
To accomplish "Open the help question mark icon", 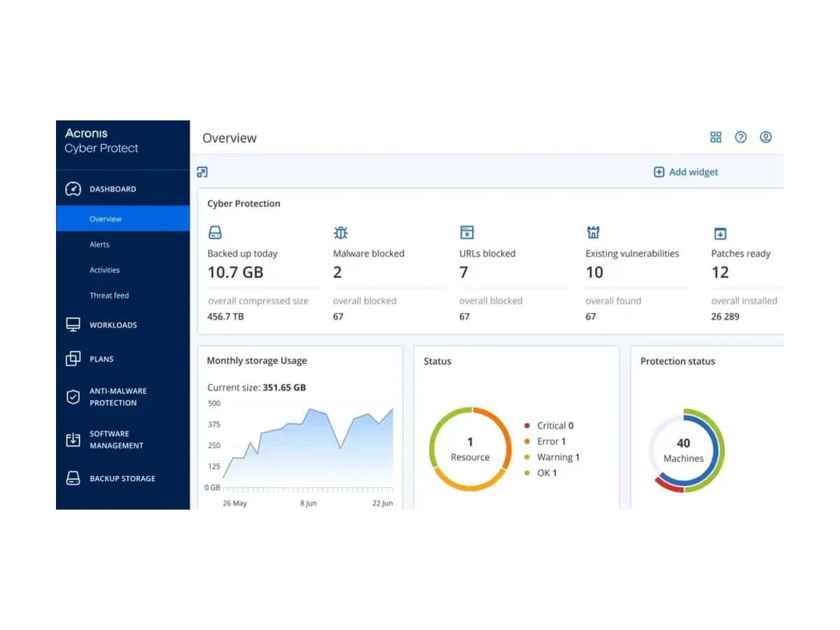I will click(741, 137).
